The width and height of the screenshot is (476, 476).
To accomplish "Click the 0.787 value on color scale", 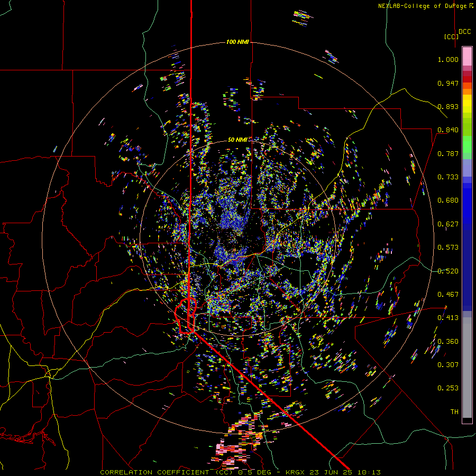I will [x=448, y=153].
